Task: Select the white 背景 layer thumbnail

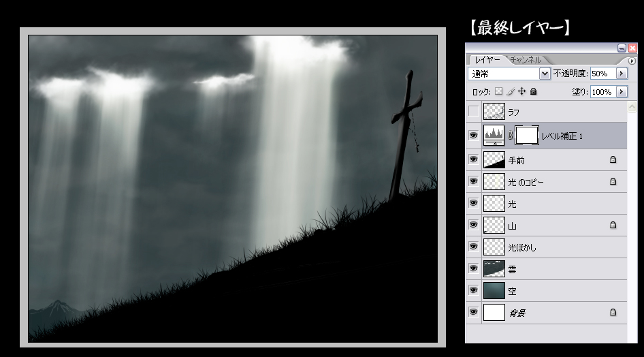Action: 494,312
